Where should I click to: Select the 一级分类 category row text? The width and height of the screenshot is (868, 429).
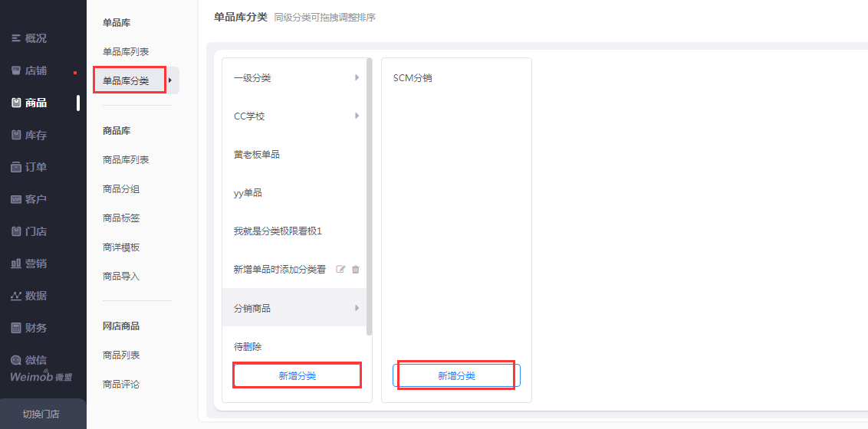[x=252, y=78]
